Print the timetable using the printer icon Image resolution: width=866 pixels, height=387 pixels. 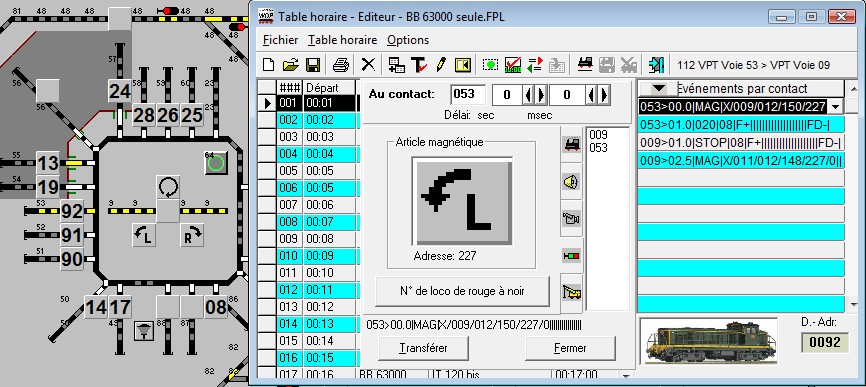[x=341, y=65]
